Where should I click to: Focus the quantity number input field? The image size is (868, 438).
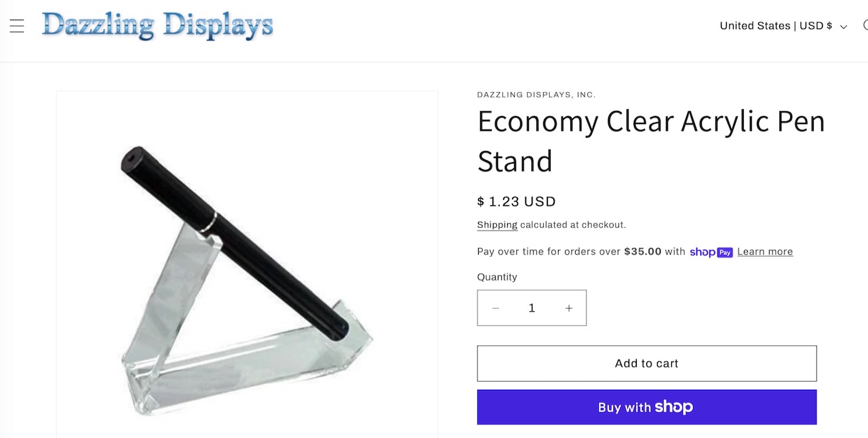[x=532, y=308]
